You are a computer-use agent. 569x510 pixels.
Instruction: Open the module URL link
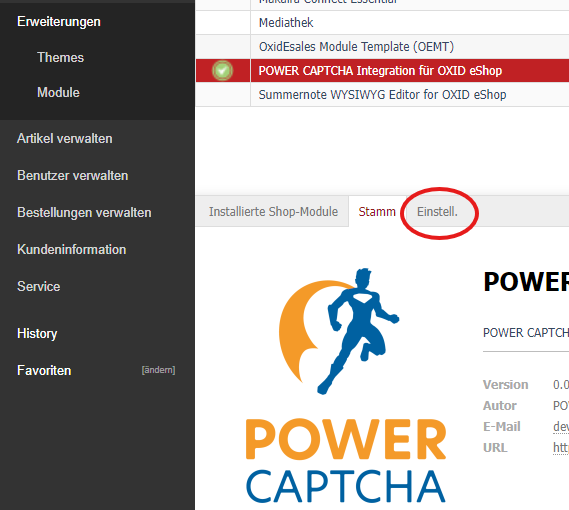[561, 448]
